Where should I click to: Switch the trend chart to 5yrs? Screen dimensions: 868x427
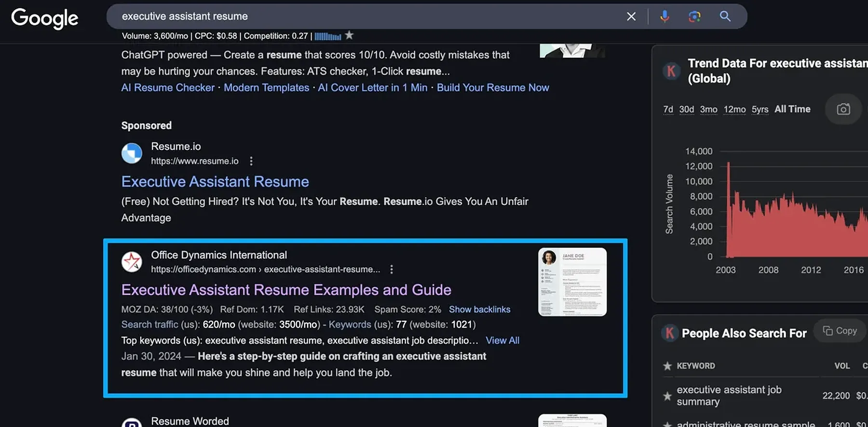tap(760, 110)
